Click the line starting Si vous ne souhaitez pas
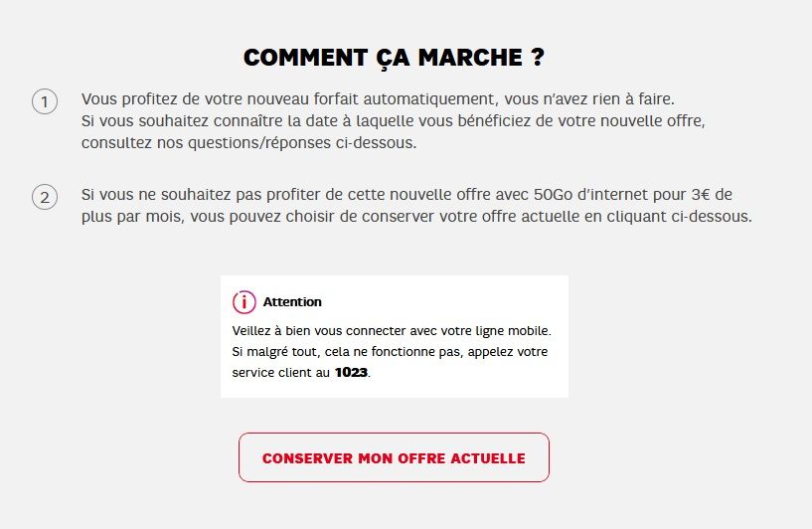Viewport: 812px width, 529px height. [x=406, y=194]
